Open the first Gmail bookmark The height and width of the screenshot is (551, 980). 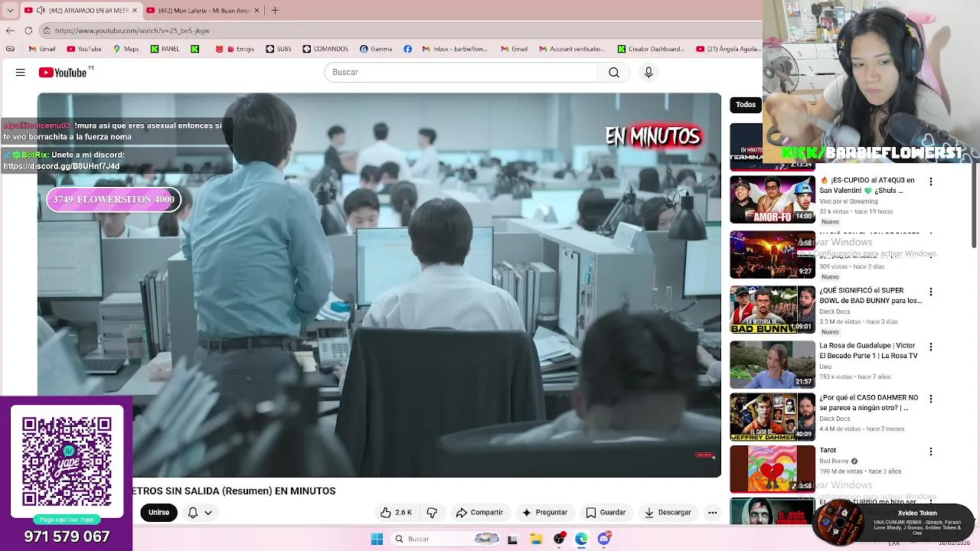point(42,49)
